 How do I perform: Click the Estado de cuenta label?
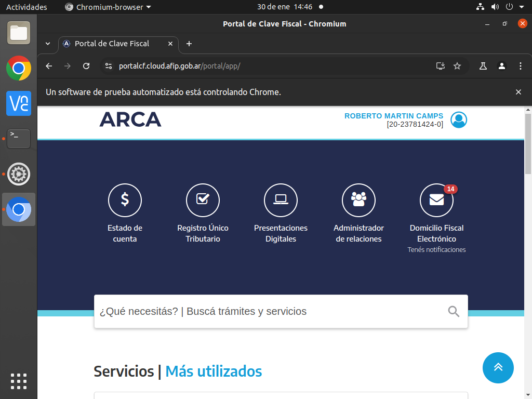[125, 233]
